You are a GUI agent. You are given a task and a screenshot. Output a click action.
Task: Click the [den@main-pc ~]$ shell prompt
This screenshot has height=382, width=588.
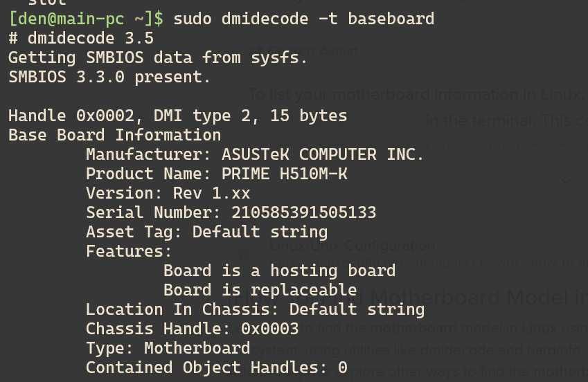(x=86, y=19)
